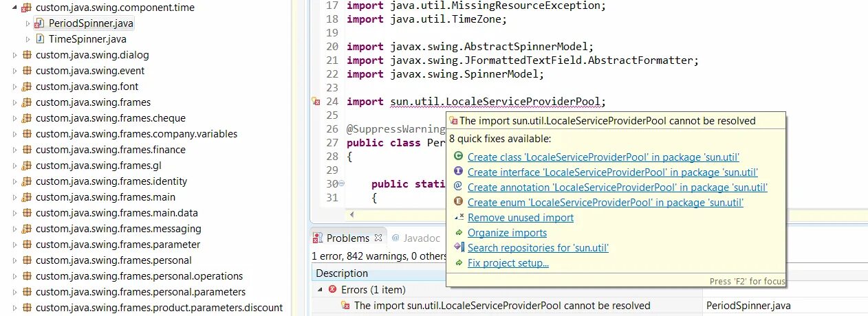Click the purple Create interface icon
868x316 pixels.
click(x=459, y=172)
